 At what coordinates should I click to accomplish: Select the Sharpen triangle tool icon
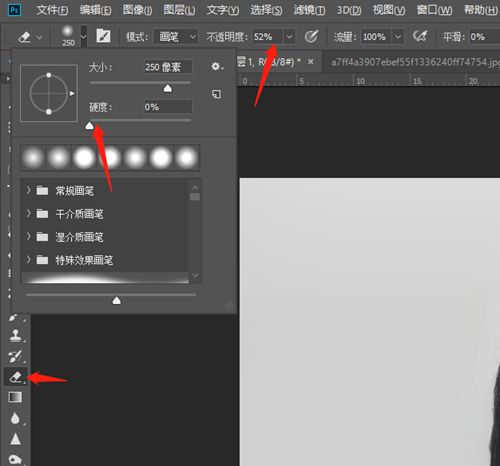[x=15, y=439]
